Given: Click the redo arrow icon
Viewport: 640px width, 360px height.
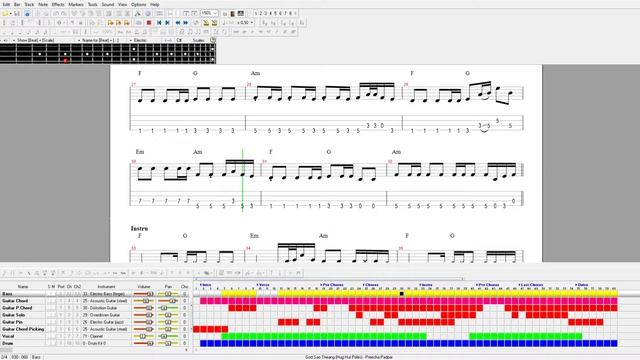Looking at the screenshot, I should (x=64, y=13).
